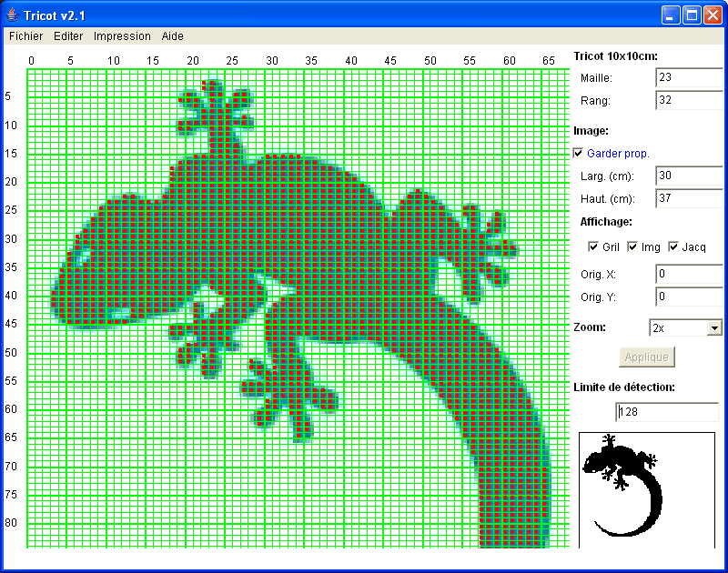Open the Editer menu

(x=68, y=36)
